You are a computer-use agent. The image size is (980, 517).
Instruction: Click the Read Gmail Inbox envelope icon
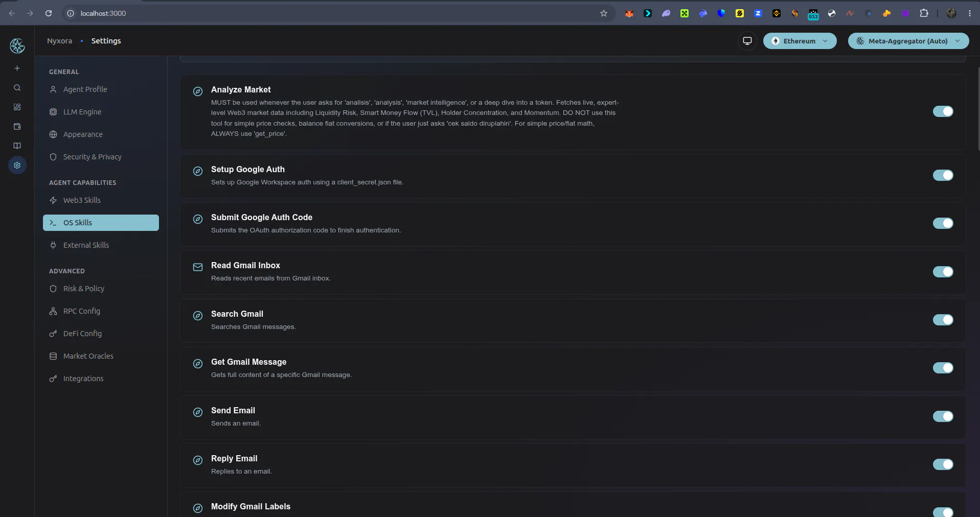click(x=198, y=267)
